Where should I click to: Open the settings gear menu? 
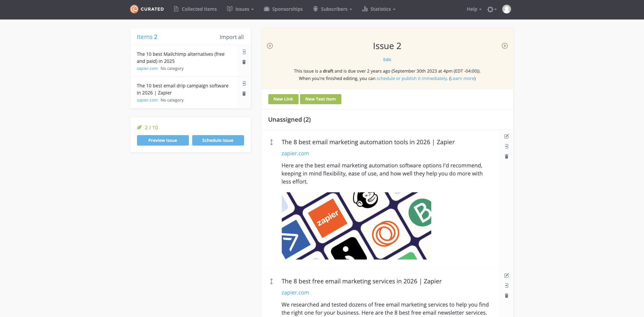(x=491, y=9)
